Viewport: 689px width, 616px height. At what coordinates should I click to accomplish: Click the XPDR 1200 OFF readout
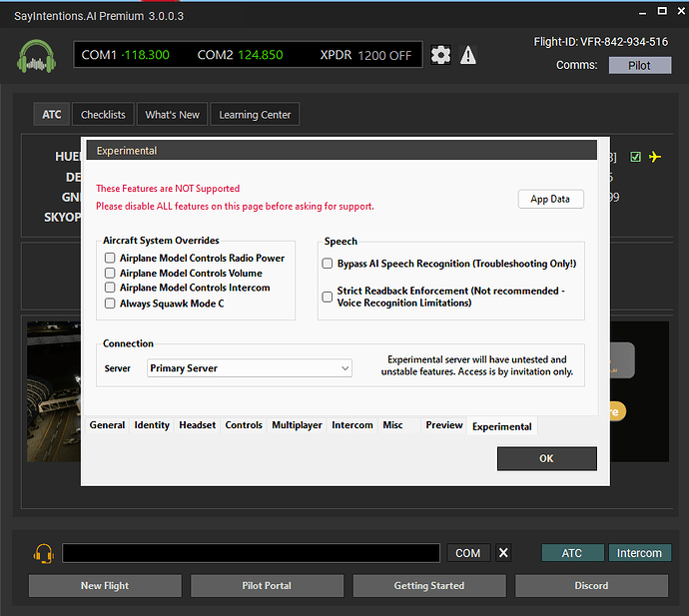click(x=365, y=55)
